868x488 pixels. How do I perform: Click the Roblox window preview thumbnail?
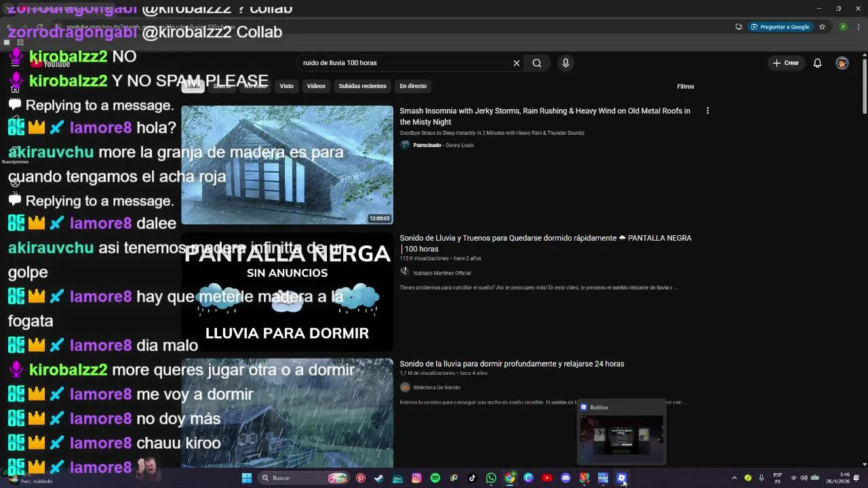[621, 437]
